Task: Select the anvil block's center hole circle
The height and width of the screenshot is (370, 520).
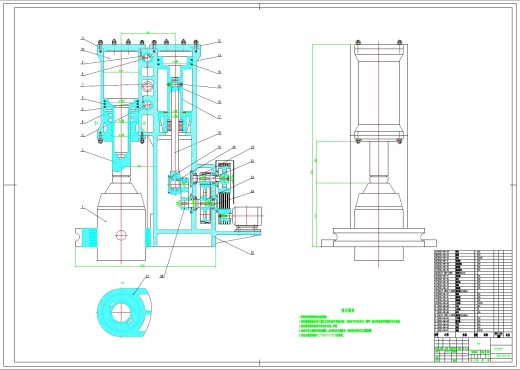Action: click(x=121, y=235)
